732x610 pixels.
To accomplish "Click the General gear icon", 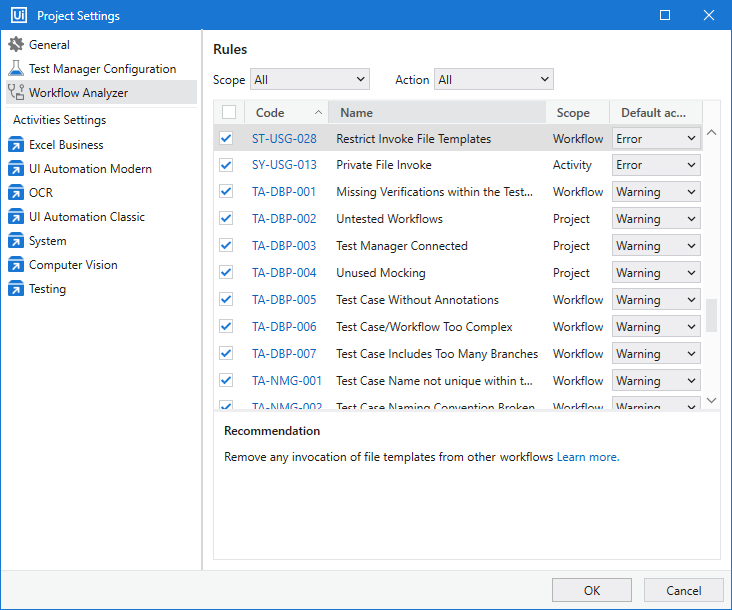I will pos(16,45).
